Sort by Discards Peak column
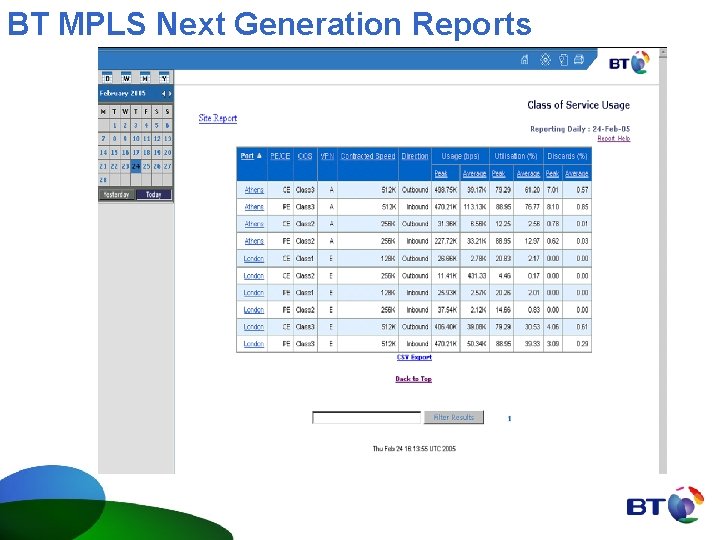This screenshot has height=540, width=720. click(x=552, y=174)
